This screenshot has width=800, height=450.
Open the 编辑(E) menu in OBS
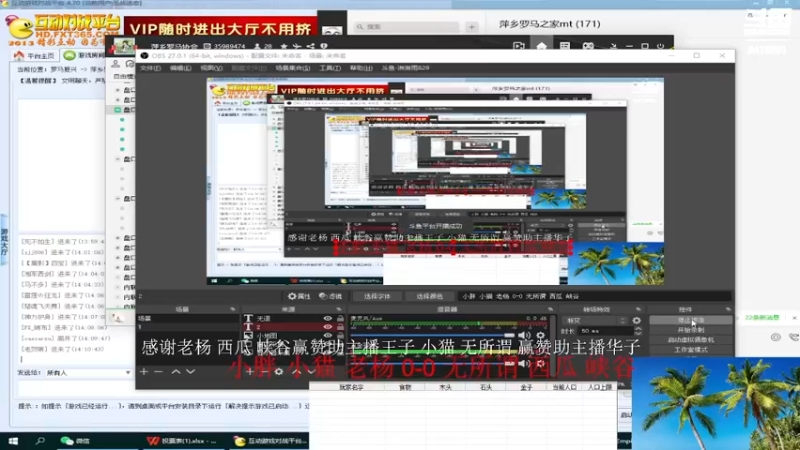180,68
